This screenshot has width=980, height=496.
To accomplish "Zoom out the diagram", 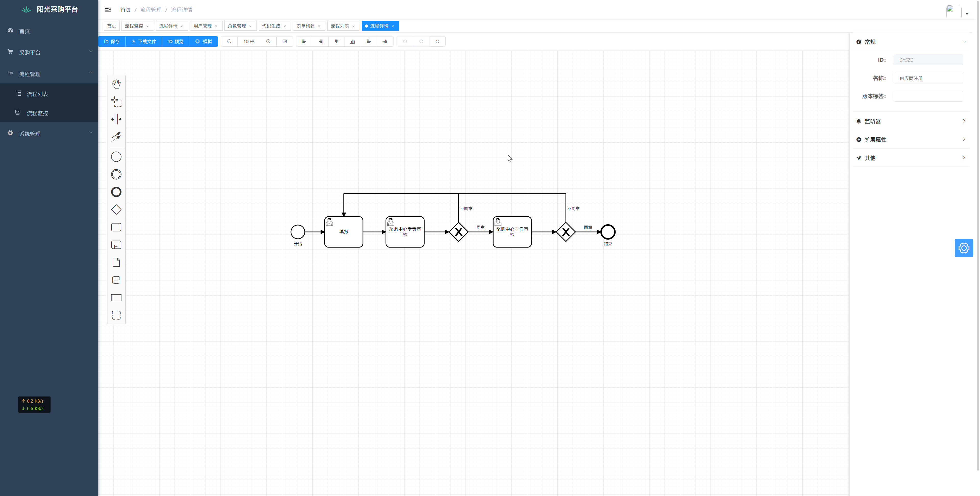I will click(x=229, y=41).
